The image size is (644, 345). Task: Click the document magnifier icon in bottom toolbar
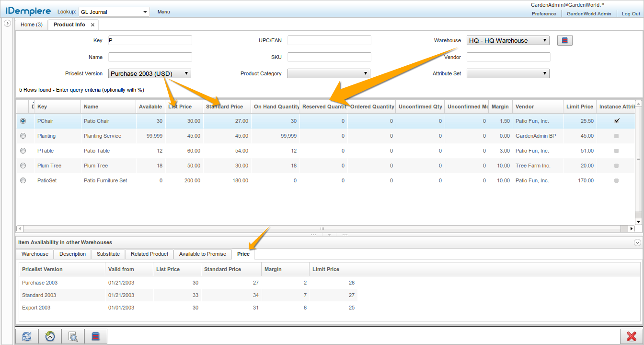tap(73, 336)
